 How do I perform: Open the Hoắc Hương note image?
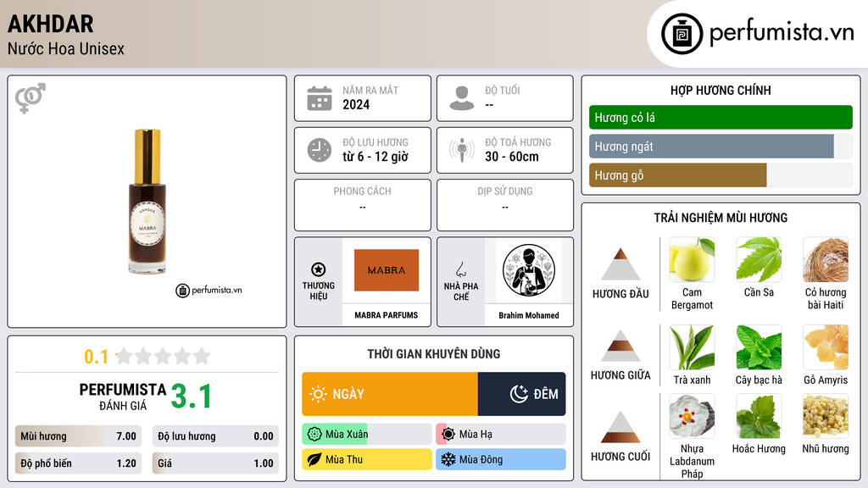[759, 416]
